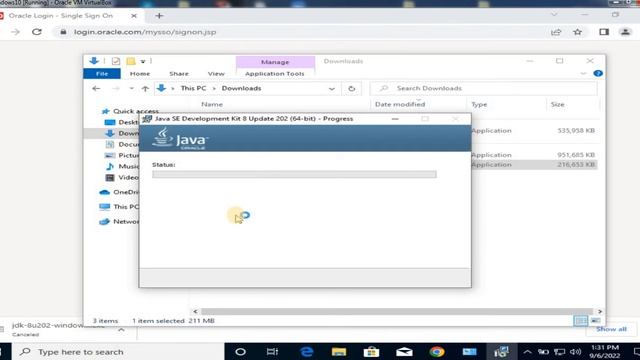Click the File Explorer Back arrow
The height and width of the screenshot is (360, 640).
(96, 88)
